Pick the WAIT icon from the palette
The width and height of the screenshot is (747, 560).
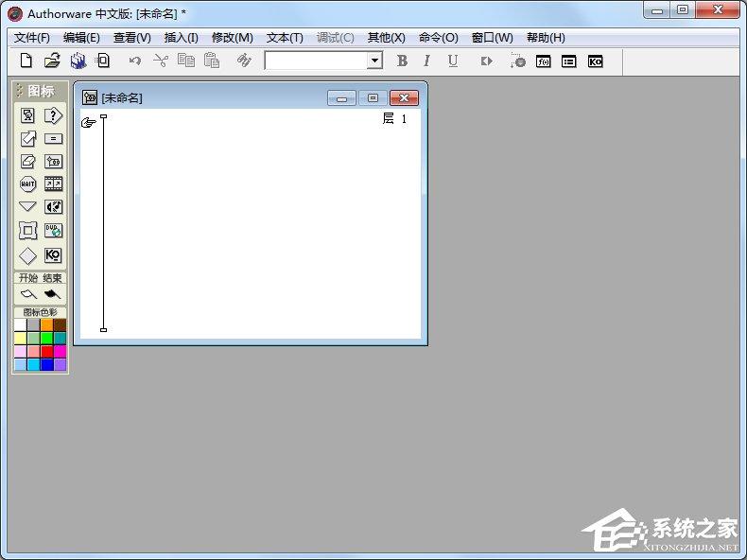[27, 184]
